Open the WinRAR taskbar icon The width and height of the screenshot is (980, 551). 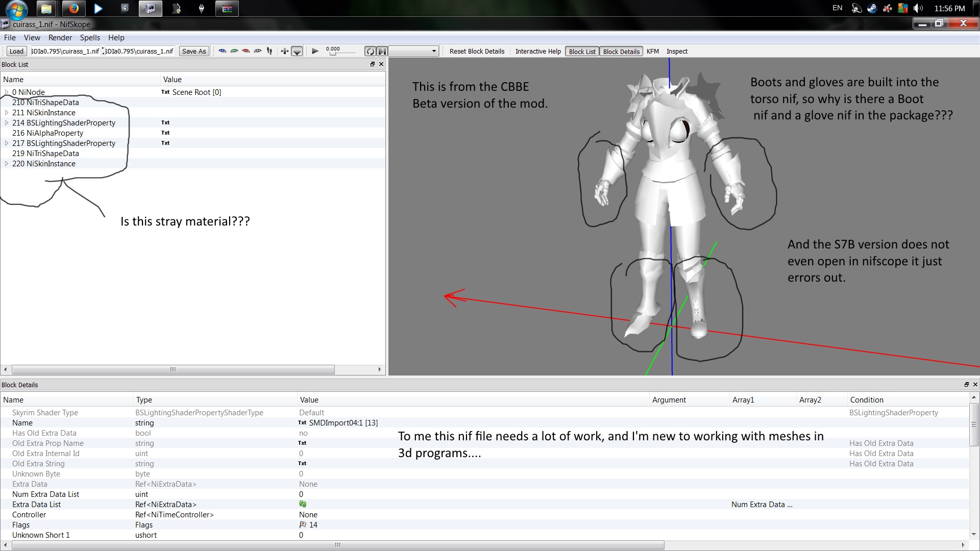point(227,9)
